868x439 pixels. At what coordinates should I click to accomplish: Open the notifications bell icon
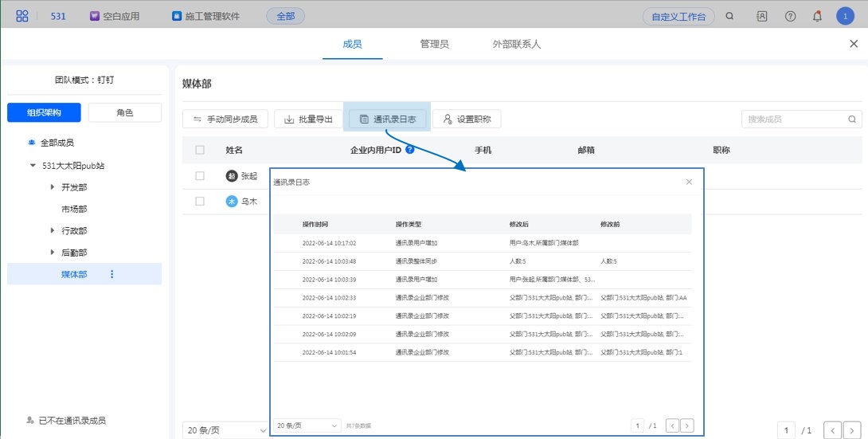click(817, 16)
